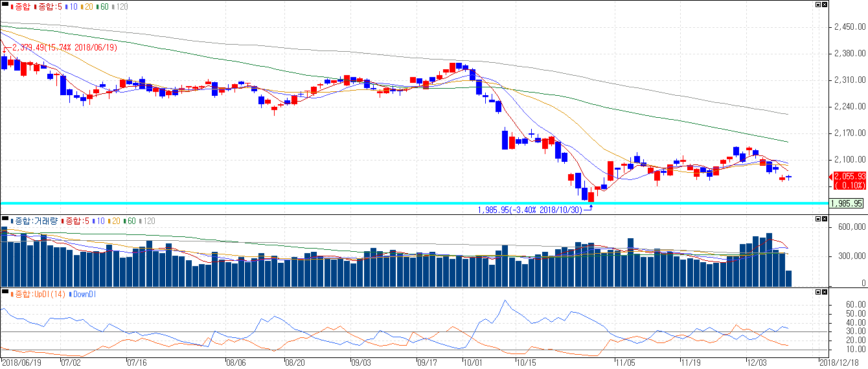Click the 60.00 indicator axis label

(856, 304)
